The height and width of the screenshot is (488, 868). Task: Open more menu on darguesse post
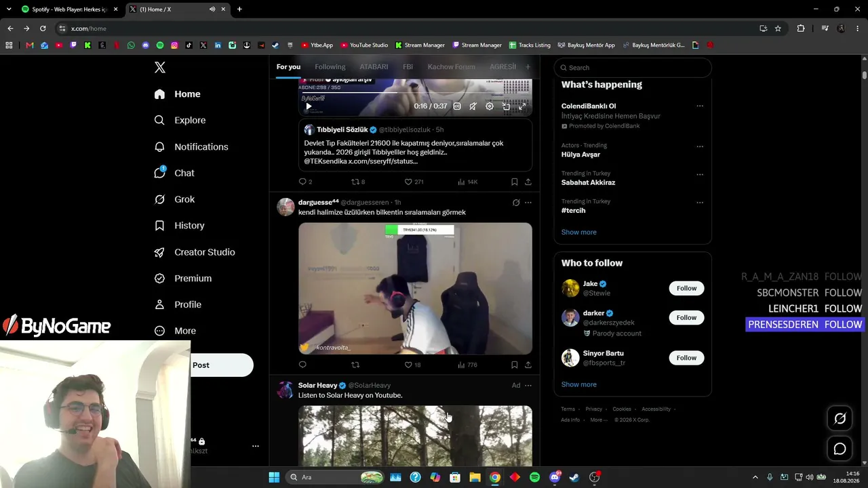point(528,203)
